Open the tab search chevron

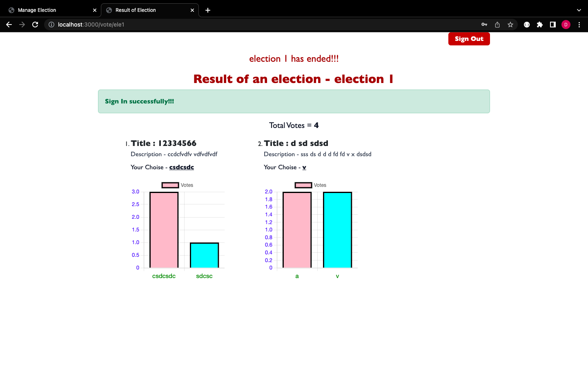tap(579, 10)
